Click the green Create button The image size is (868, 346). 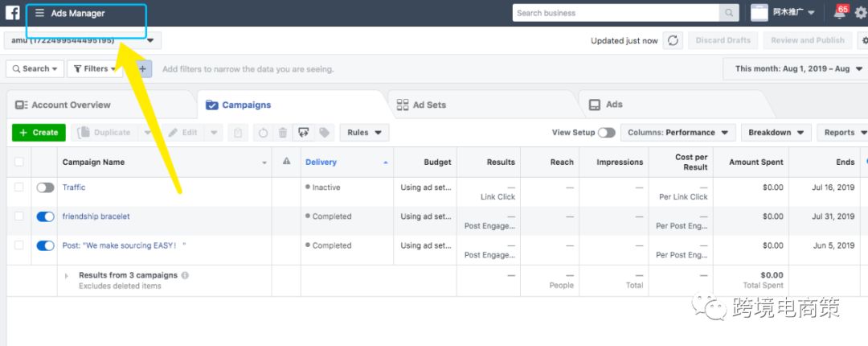pos(39,133)
